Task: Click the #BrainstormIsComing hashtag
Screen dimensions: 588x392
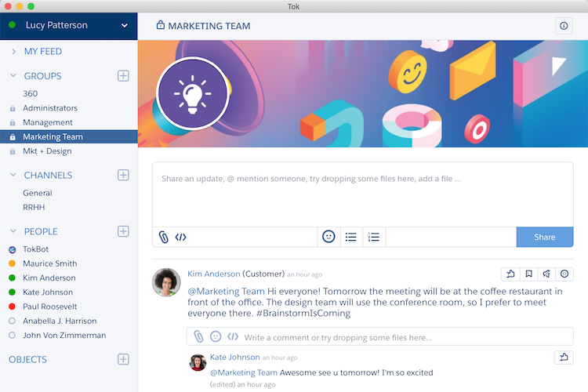Action: 303,314
